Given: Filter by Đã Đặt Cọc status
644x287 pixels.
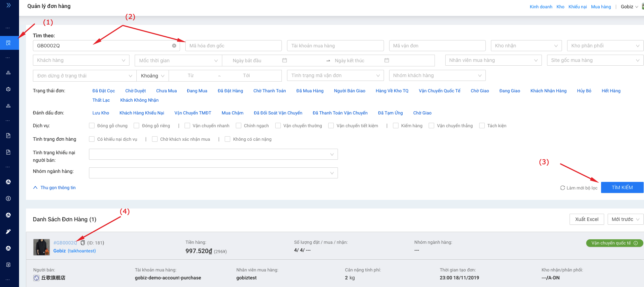Looking at the screenshot, I should 104,91.
